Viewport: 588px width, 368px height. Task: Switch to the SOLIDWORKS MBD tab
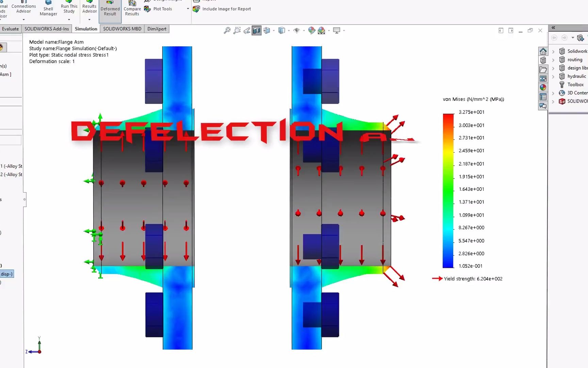pyautogui.click(x=122, y=29)
